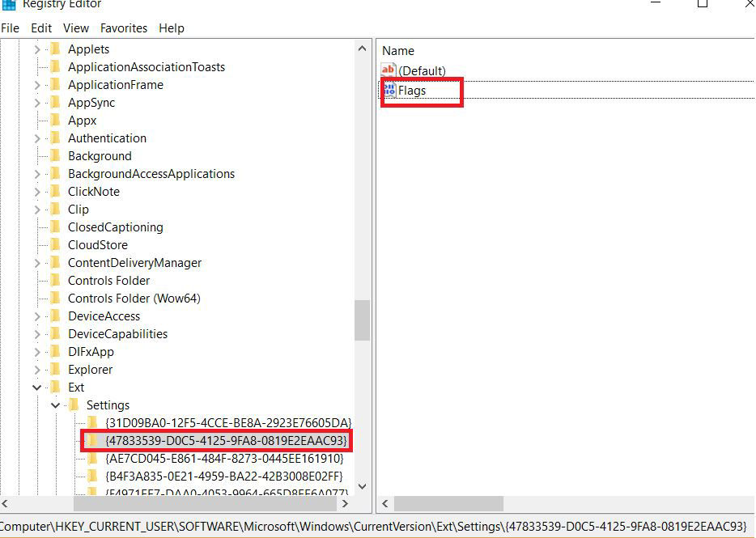Click the {AE7CD045-E861-484F-8273-0445EE161910} folder icon
The width and height of the screenshot is (756, 538).
(x=92, y=459)
